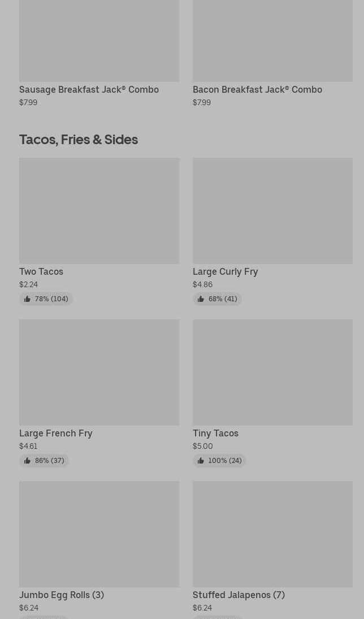
Task: Open the Two Tacos item image
Action: [99, 210]
